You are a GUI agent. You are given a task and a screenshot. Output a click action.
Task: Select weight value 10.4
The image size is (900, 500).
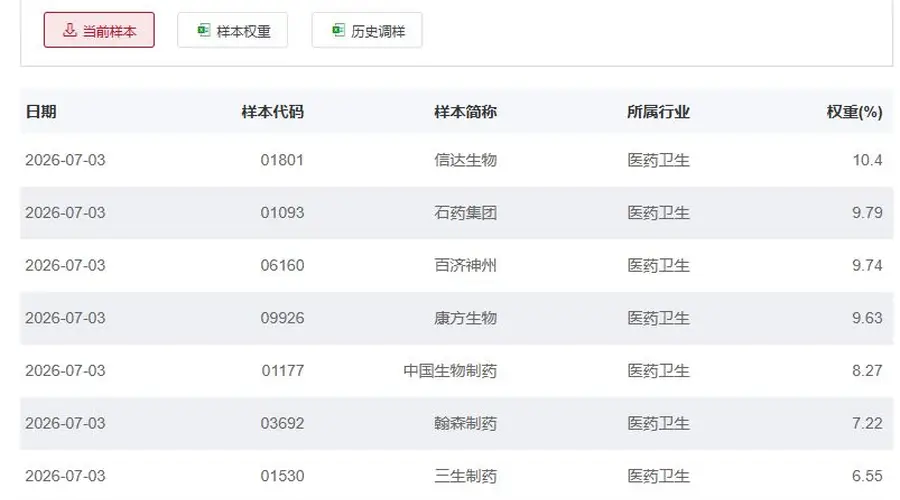coord(867,160)
